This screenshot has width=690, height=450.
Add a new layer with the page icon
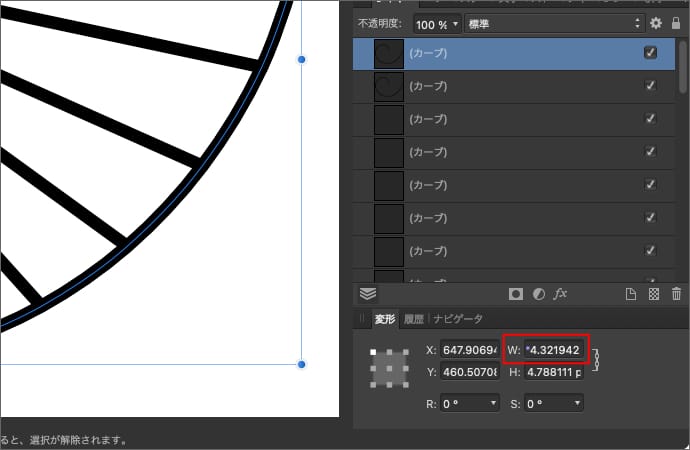tap(630, 294)
